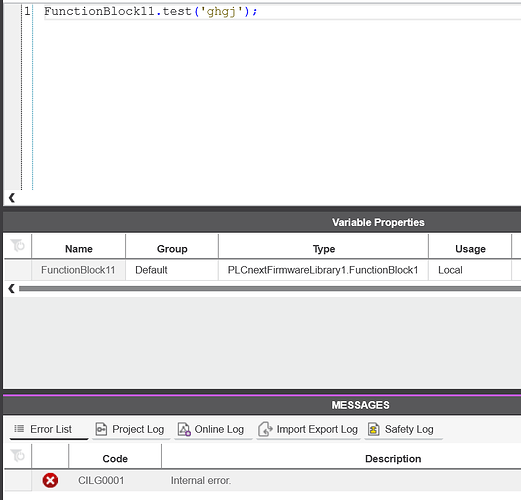This screenshot has height=500, width=521.
Task: Click the variable table's horizontal scrollbar
Action: pos(270,289)
